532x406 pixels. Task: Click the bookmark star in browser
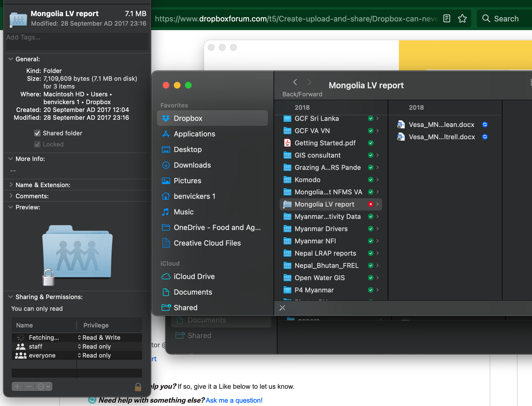pyautogui.click(x=462, y=19)
